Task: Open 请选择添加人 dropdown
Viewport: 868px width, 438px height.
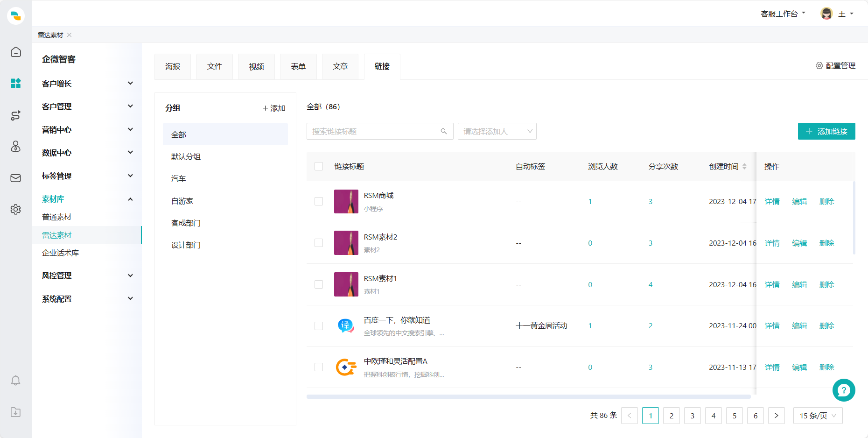Action: 497,131
